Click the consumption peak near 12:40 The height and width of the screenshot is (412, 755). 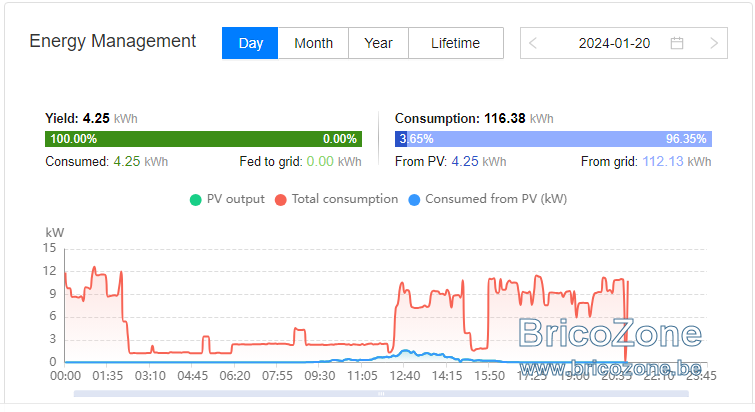pos(402,284)
